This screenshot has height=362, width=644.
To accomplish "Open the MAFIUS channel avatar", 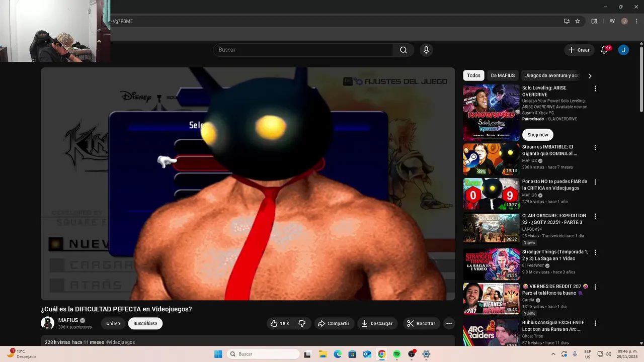I will [47, 323].
